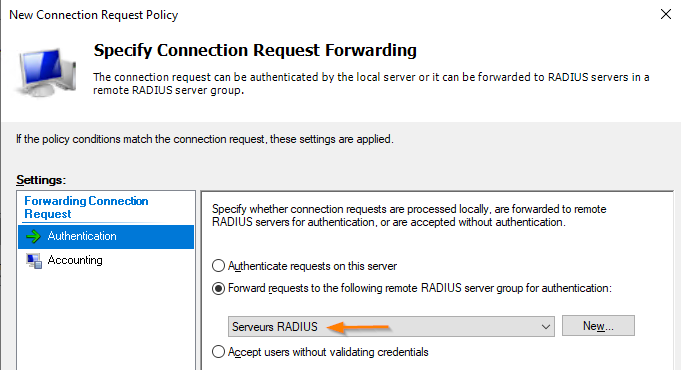
Task: Click the Forwarding Connection Request section header
Action: 86,207
